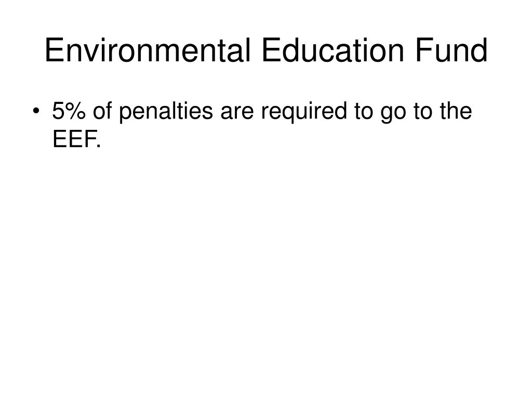
Task: Place cursor on the word "of"
Action: coord(102,111)
